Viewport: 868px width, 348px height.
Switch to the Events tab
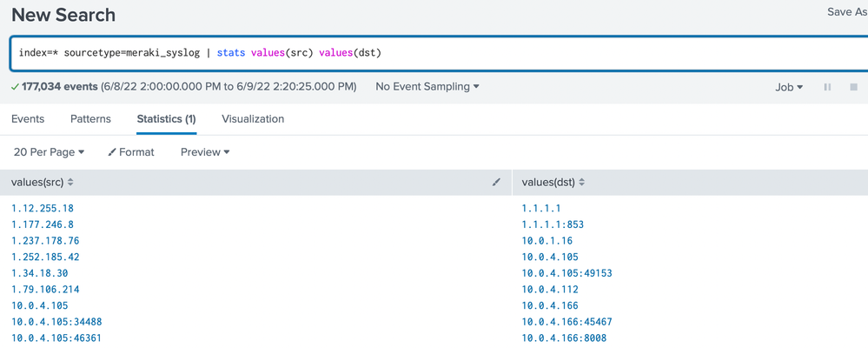(x=28, y=118)
